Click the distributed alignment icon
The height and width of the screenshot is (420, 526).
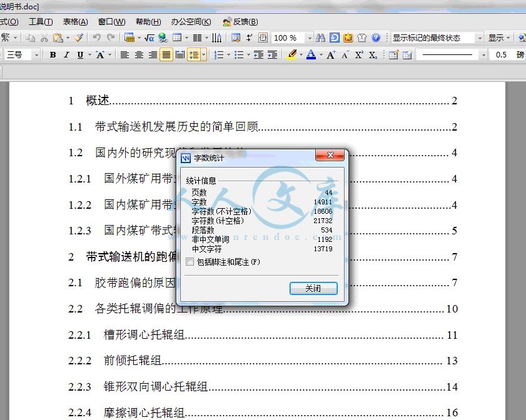click(180, 54)
